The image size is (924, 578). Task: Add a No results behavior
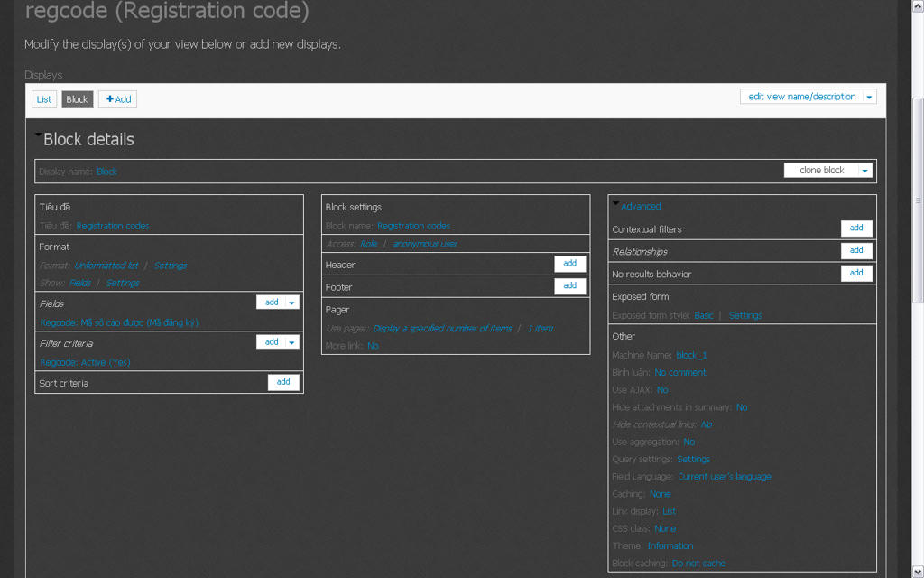coord(856,273)
